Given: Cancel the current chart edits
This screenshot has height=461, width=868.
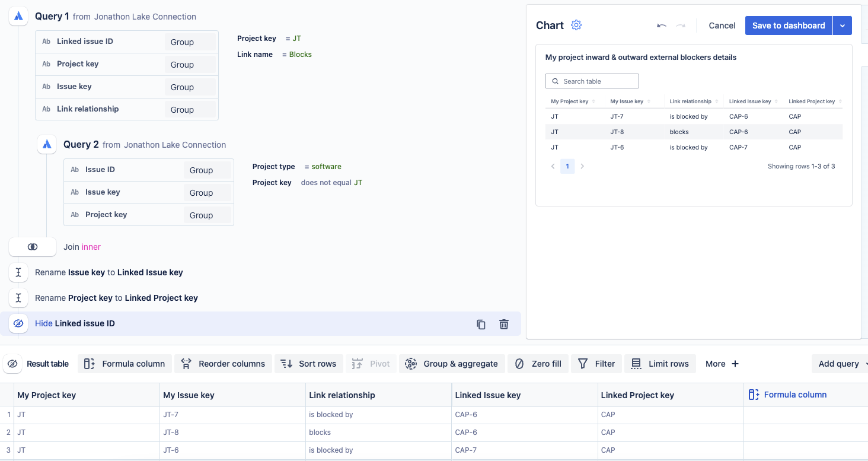Looking at the screenshot, I should (722, 25).
